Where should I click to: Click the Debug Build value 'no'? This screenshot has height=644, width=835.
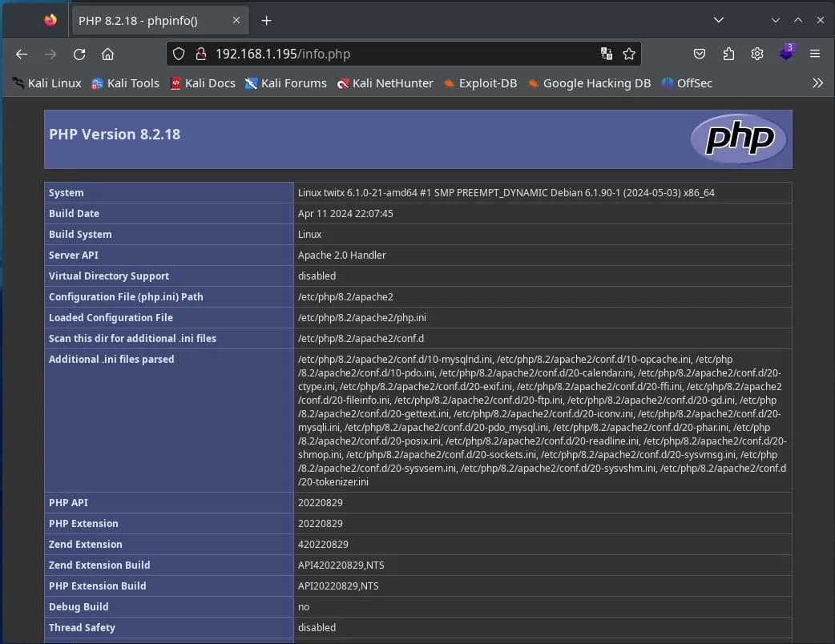(x=304, y=606)
